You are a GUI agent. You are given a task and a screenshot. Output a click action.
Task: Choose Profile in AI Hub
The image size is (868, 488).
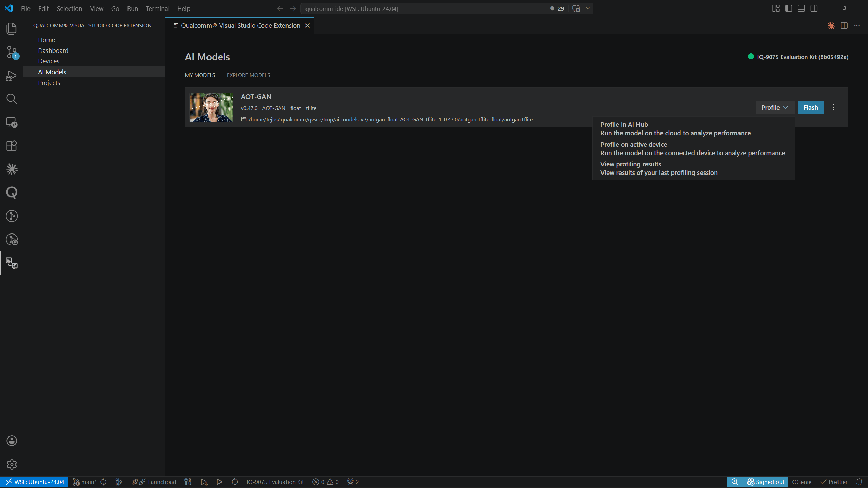click(693, 129)
